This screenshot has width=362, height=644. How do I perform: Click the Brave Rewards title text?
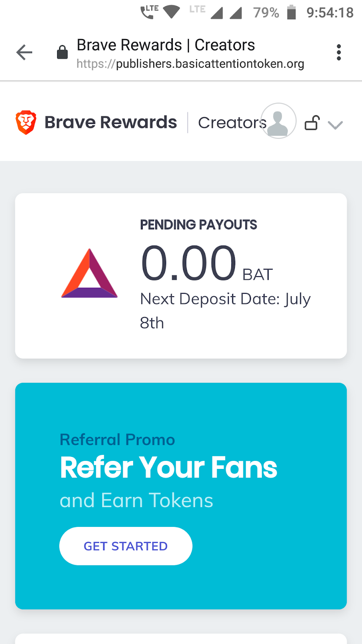coord(111,122)
